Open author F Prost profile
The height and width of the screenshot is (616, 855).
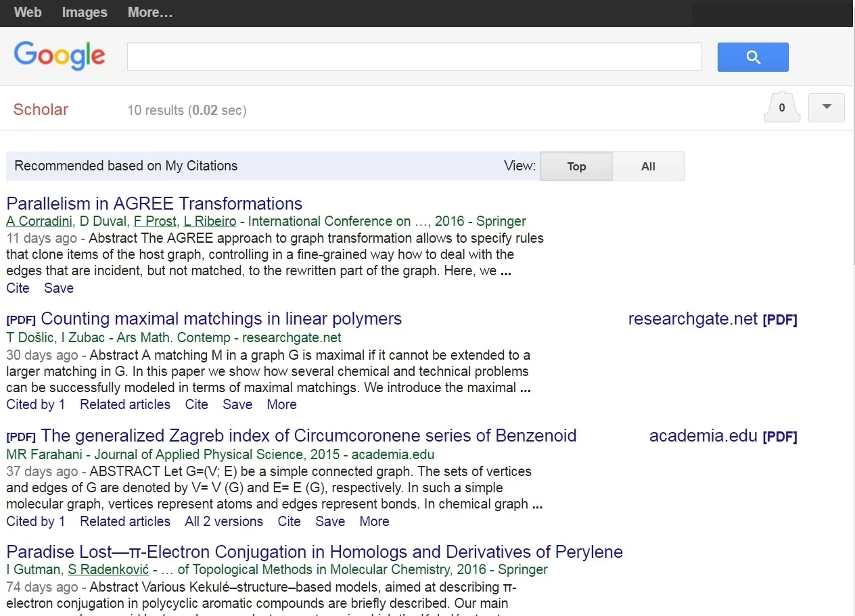point(155,221)
